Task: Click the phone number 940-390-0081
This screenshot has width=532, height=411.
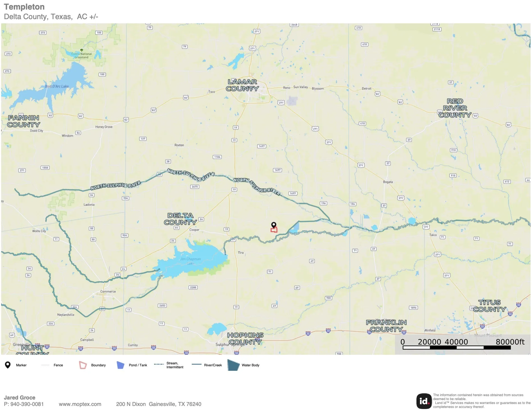Action: 27,404
